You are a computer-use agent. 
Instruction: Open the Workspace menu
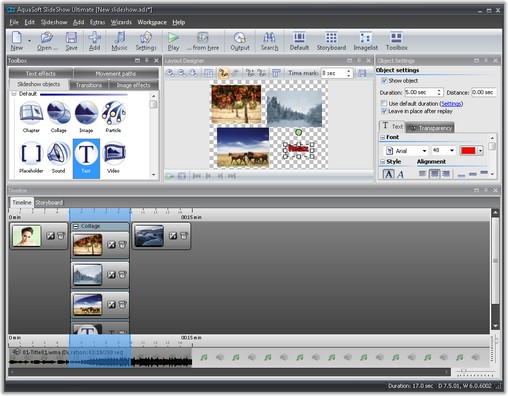152,22
